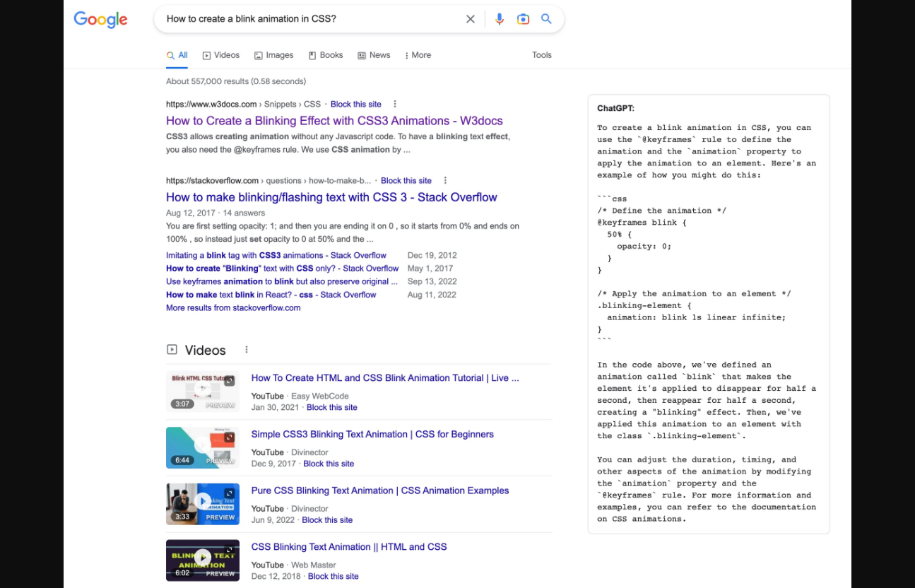Expand the More search filters menu
Screen dimensions: 915x588
(418, 55)
